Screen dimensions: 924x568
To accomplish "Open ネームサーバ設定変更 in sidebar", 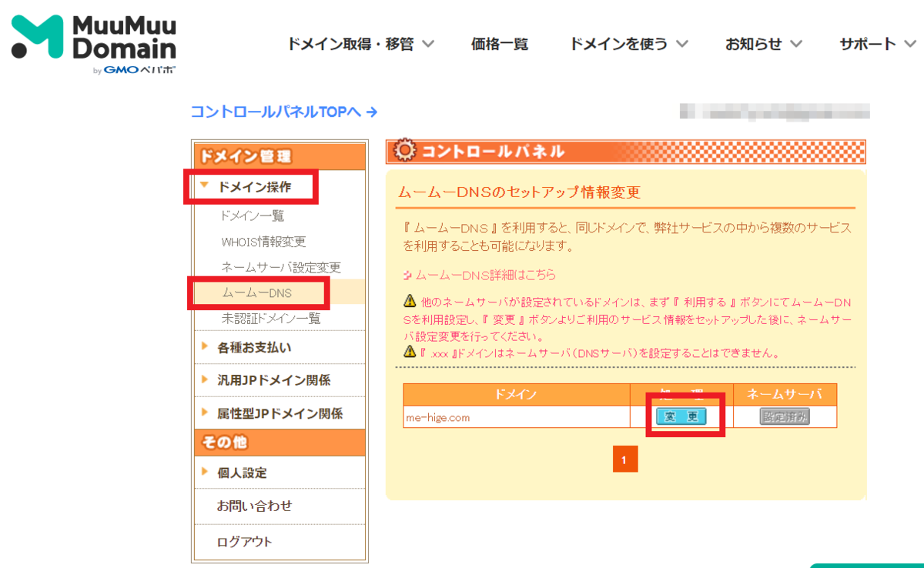I will pyautogui.click(x=281, y=268).
